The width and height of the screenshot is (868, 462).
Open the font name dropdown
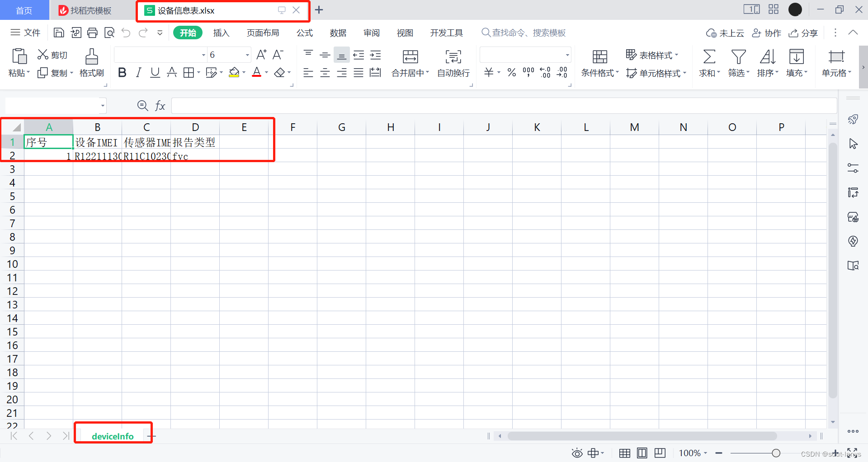coord(203,55)
